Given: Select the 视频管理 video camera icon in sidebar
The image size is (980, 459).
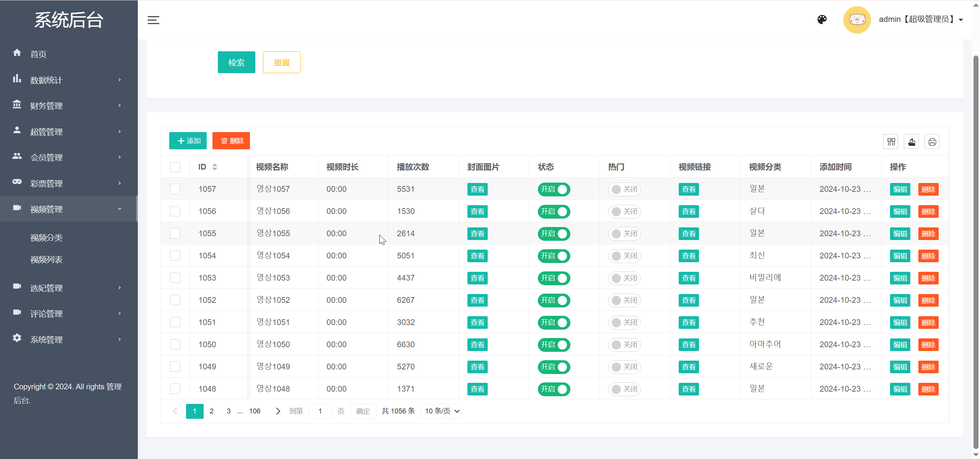Looking at the screenshot, I should coord(17,208).
